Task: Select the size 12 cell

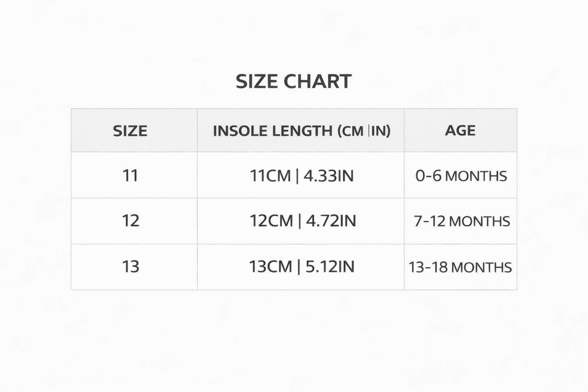Action: point(131,221)
